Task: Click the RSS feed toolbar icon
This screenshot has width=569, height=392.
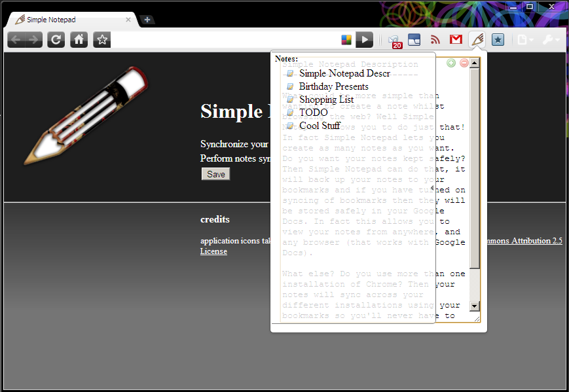Action: click(x=435, y=39)
